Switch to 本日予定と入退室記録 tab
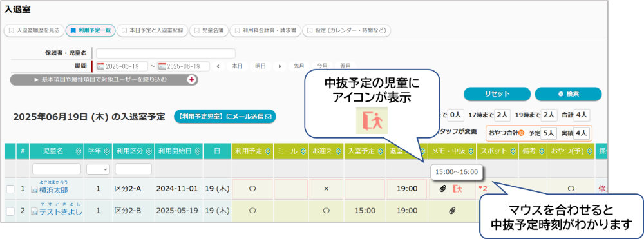Viewport: 644px width, 239px height. (153, 30)
